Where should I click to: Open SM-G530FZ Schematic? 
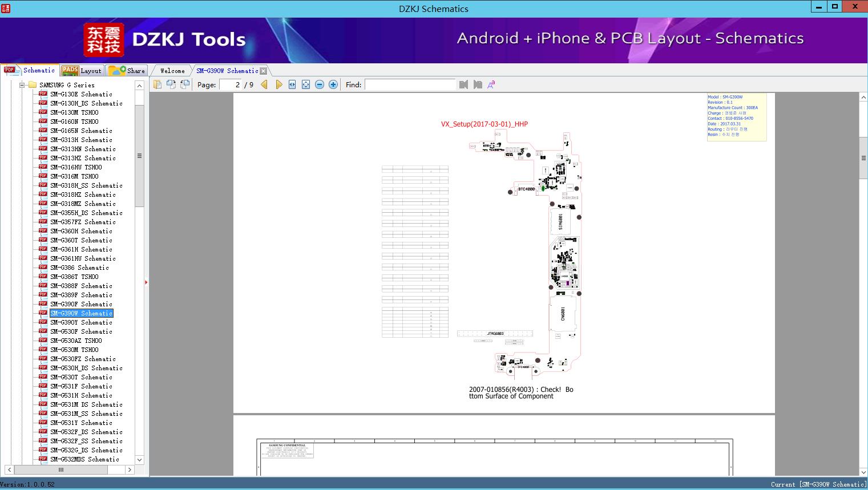point(83,359)
